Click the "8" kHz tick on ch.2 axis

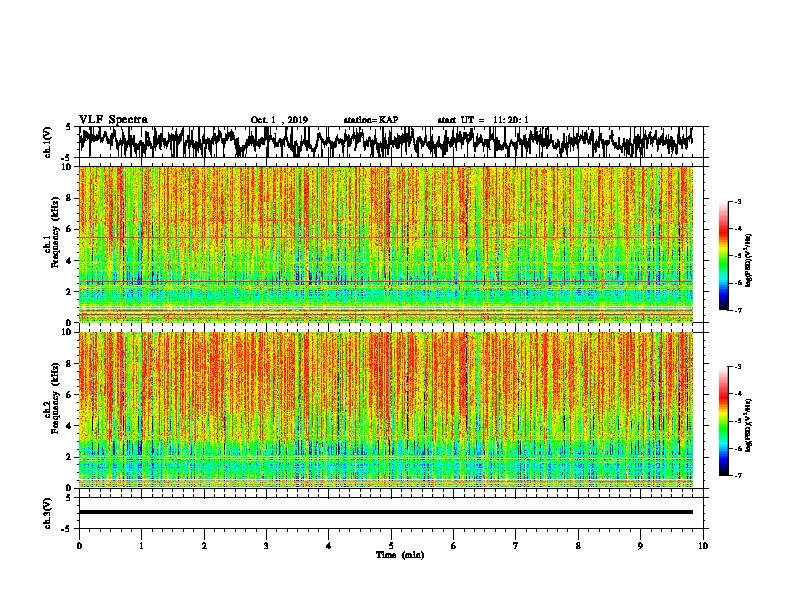[x=69, y=364]
